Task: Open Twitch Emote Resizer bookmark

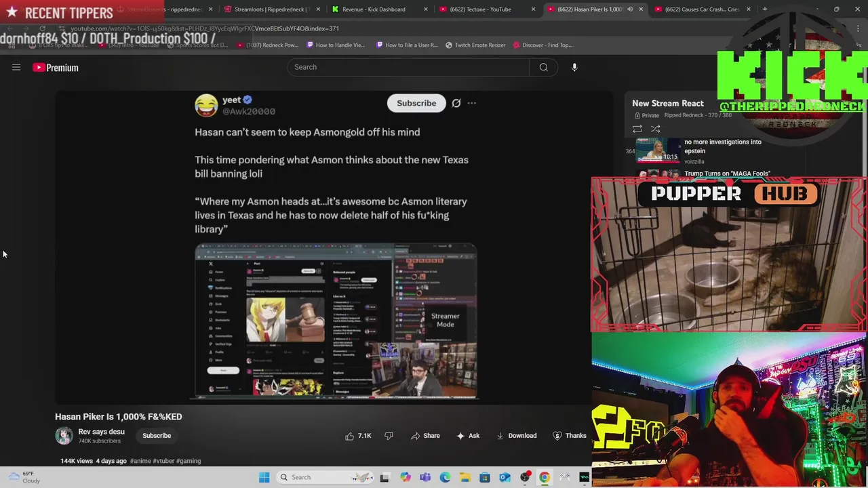Action: coord(475,45)
